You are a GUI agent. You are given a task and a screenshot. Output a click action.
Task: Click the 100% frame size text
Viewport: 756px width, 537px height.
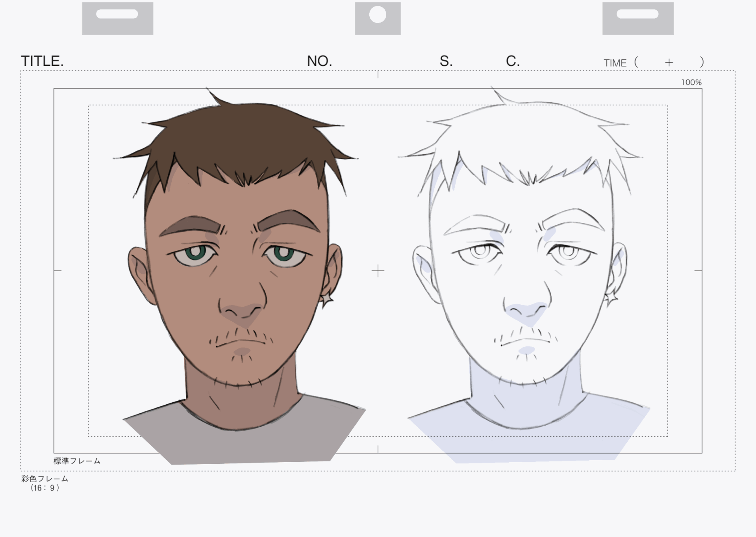pyautogui.click(x=691, y=82)
